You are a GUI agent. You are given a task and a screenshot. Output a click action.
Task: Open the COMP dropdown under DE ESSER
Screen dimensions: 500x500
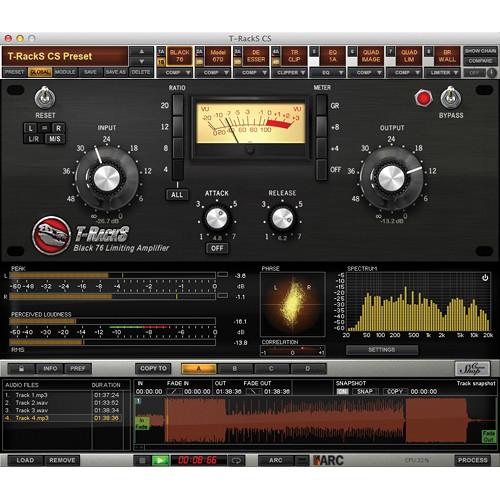251,73
